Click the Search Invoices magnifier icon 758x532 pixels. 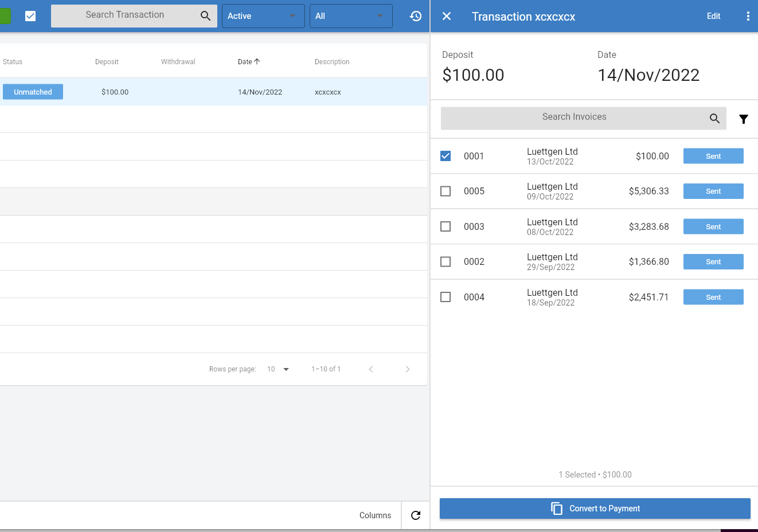pos(714,118)
